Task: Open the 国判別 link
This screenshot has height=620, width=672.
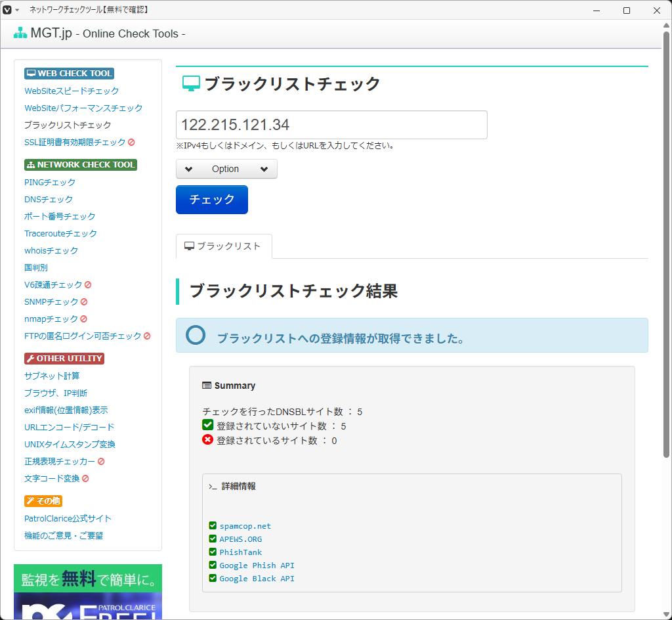Action: [x=36, y=267]
